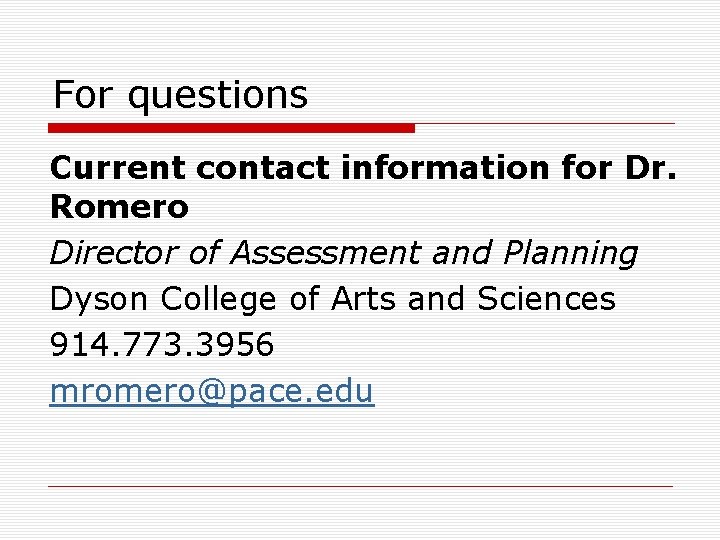Click the 'pace.edu' part of the email link

[301, 392]
